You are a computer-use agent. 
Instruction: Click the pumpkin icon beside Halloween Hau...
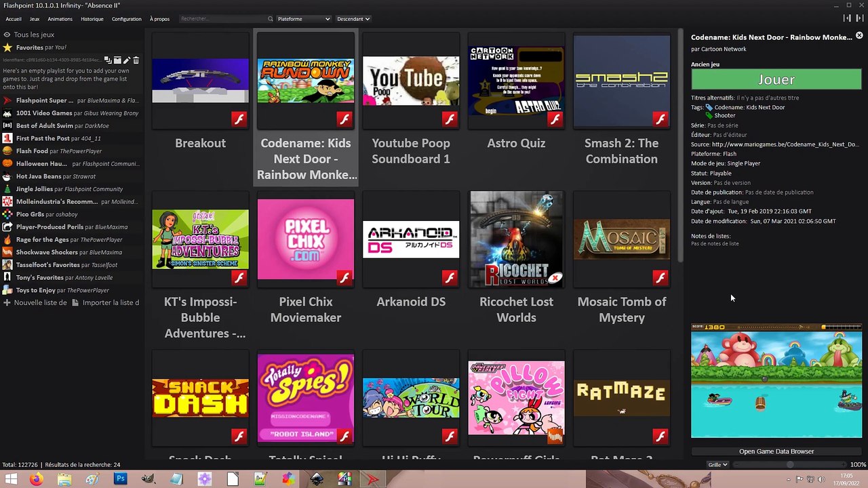7,163
